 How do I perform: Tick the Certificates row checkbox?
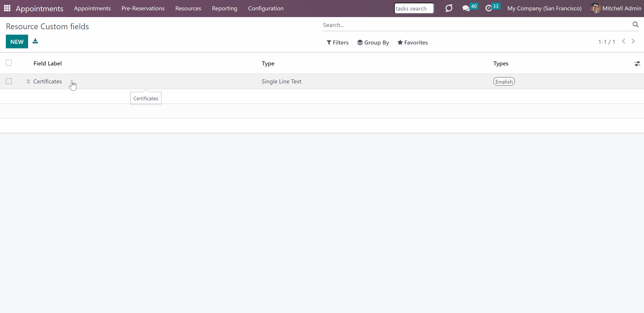tap(9, 81)
